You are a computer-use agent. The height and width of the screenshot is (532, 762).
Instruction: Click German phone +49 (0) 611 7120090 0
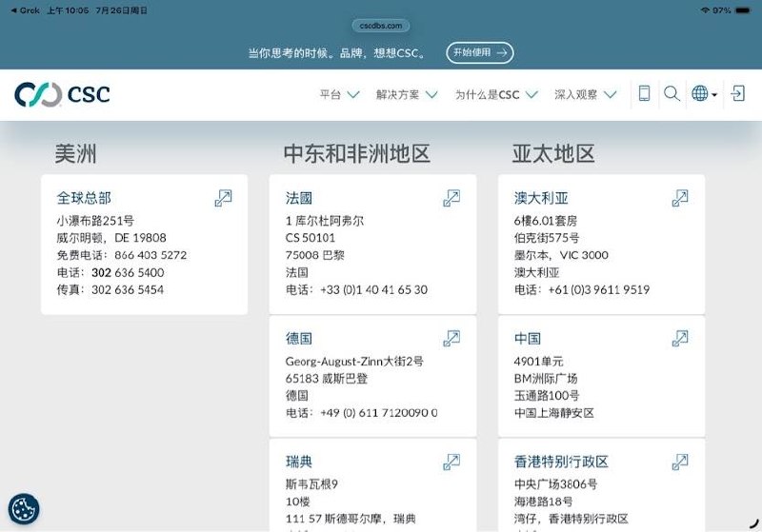click(379, 413)
